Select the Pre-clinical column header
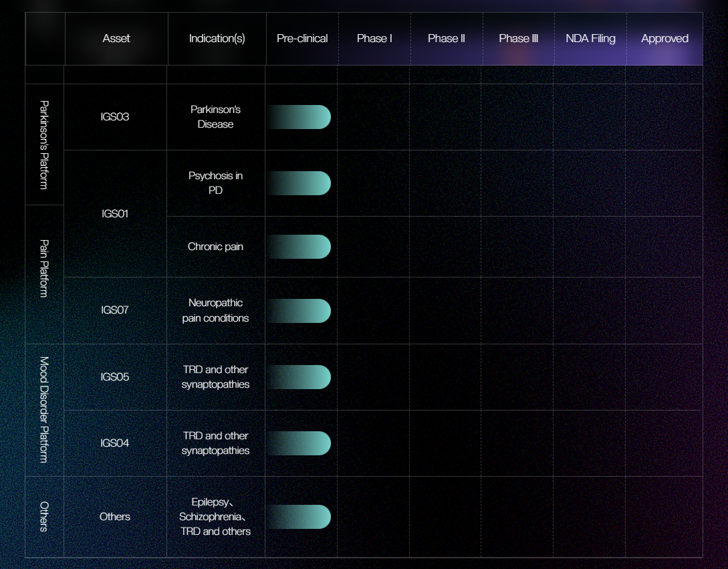 302,39
